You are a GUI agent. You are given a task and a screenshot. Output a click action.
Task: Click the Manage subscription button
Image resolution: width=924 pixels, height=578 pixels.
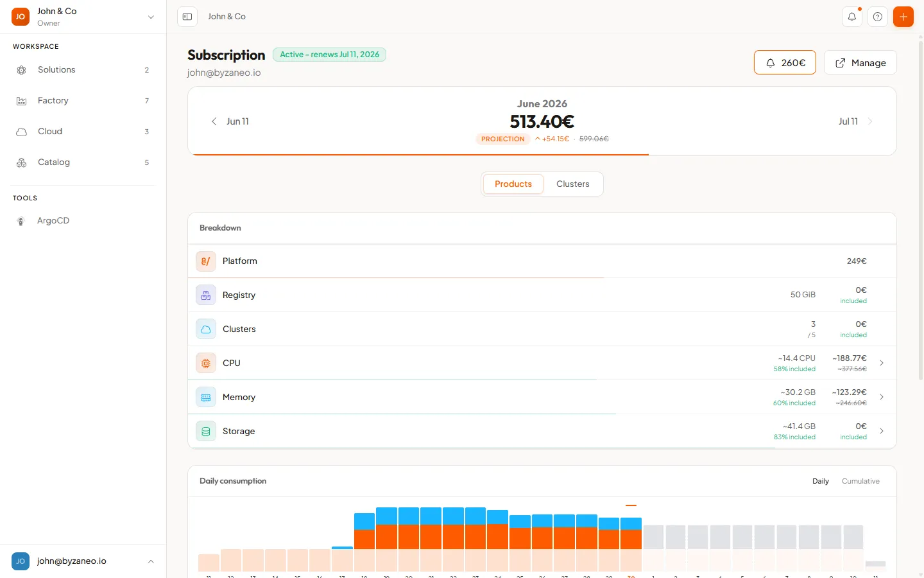(860, 63)
